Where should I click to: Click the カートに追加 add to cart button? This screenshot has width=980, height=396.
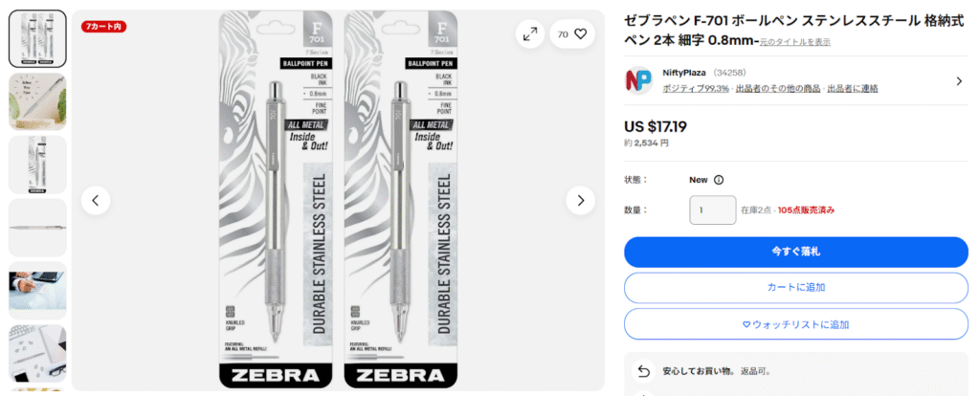pyautogui.click(x=795, y=287)
